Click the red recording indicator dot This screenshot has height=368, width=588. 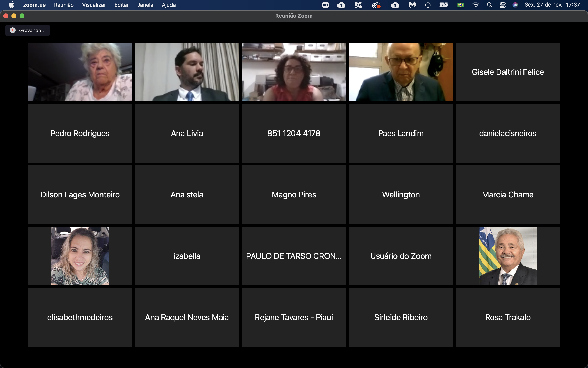point(13,30)
